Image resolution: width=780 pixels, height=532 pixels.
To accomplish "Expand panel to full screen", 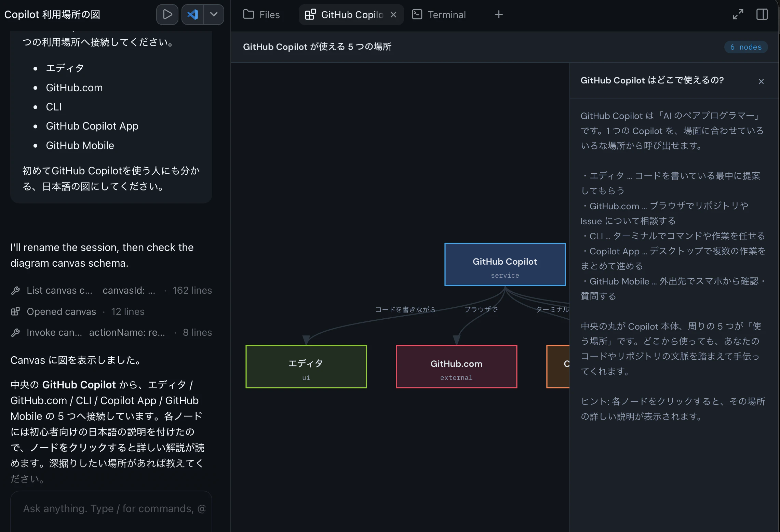I will [738, 14].
